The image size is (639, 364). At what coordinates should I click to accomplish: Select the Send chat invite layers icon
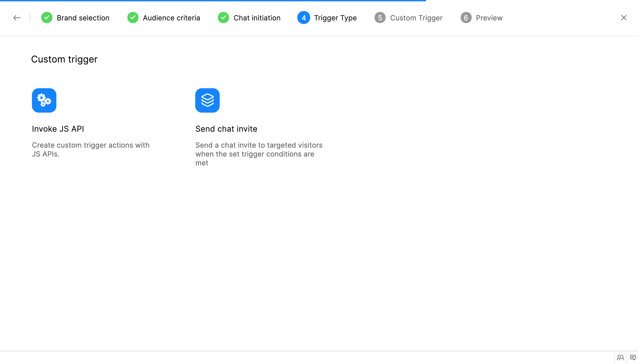(x=207, y=100)
